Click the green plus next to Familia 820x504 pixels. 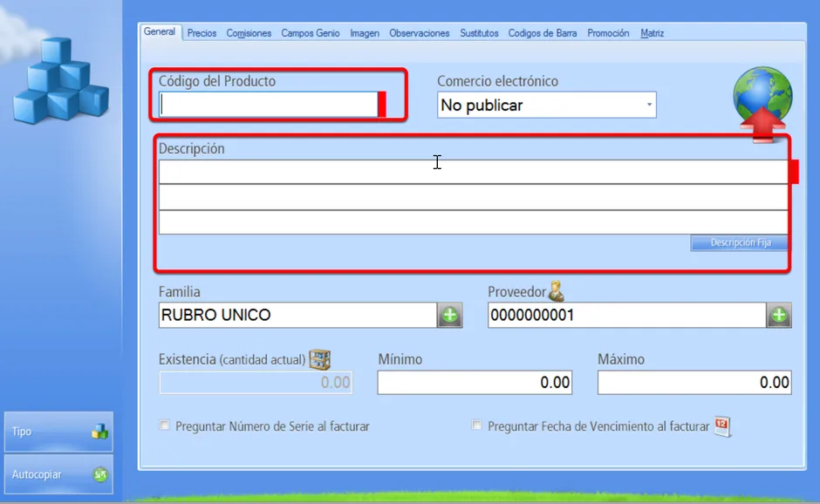pos(450,316)
